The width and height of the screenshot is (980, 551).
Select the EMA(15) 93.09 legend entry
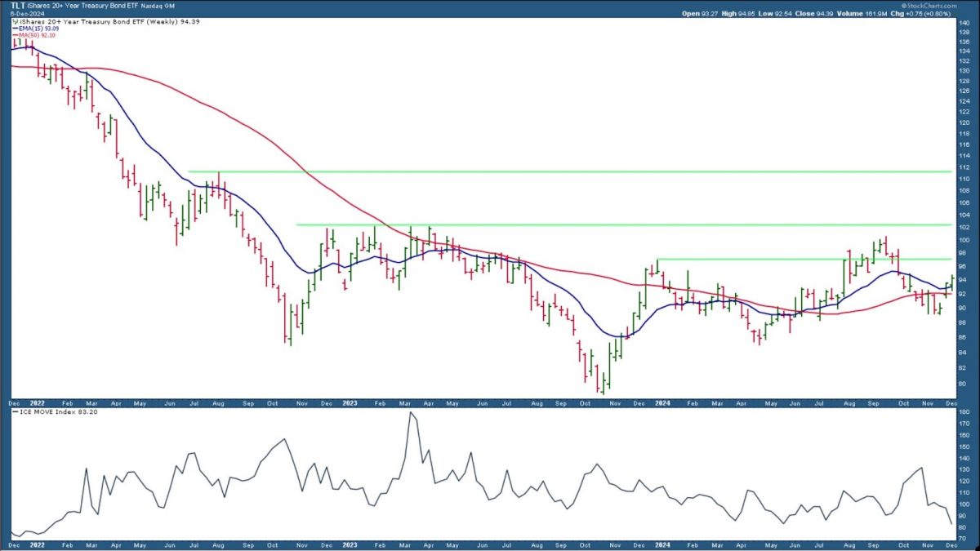tap(38, 29)
